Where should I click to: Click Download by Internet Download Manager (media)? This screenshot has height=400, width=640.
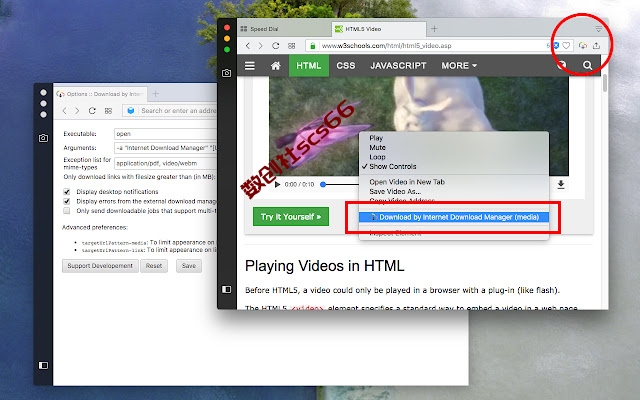point(453,217)
